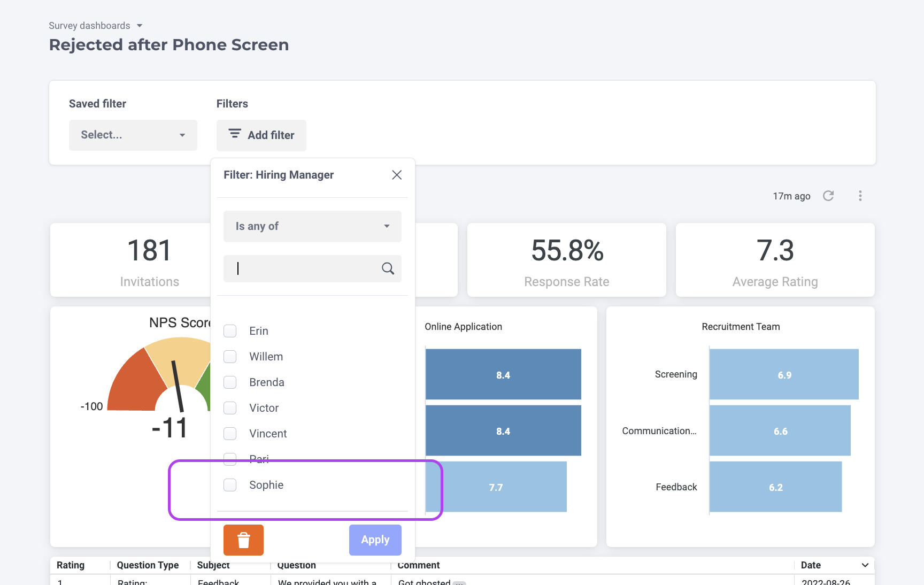Click the 7.7 Online Application bar
This screenshot has height=585, width=924.
click(496, 487)
